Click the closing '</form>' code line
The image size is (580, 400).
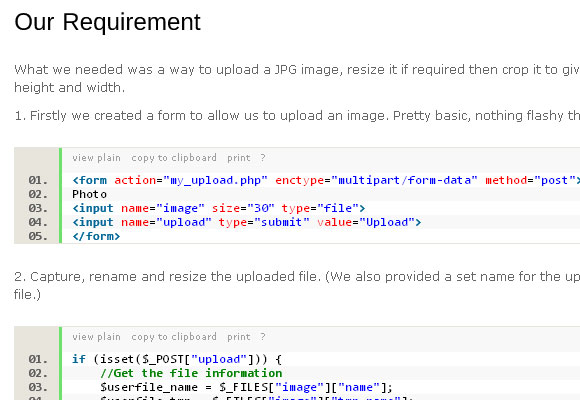tap(96, 236)
